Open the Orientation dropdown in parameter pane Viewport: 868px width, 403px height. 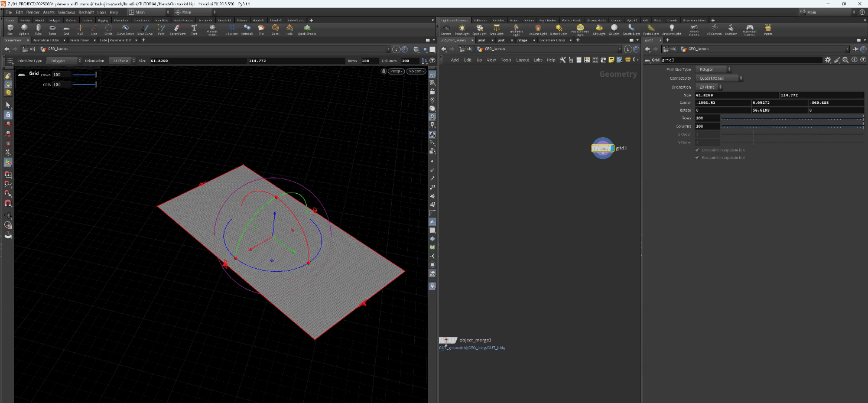(x=709, y=87)
